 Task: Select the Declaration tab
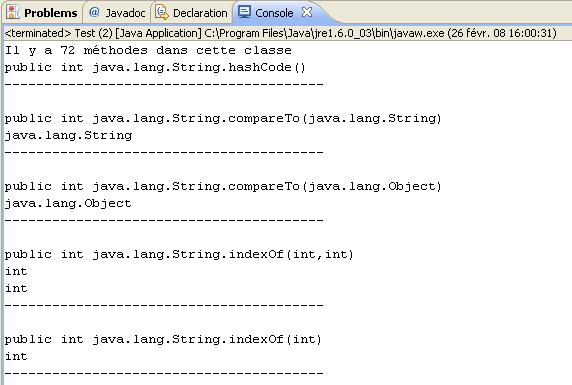[192, 13]
